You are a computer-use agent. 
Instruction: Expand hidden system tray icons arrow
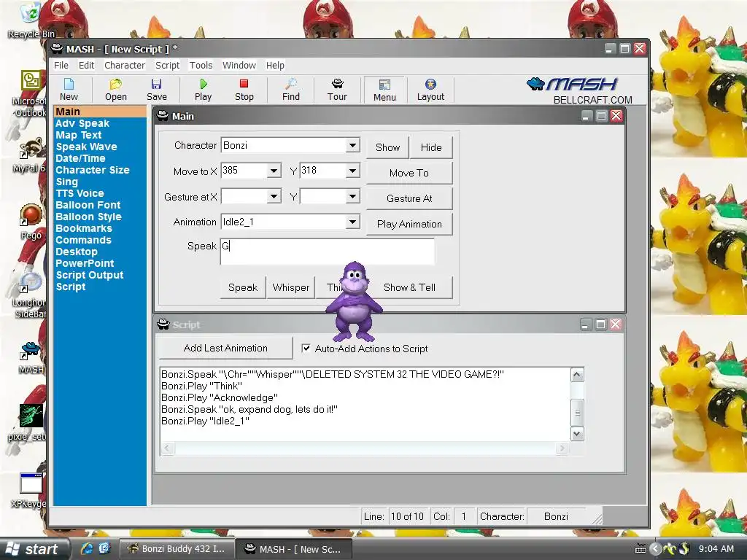click(x=656, y=549)
